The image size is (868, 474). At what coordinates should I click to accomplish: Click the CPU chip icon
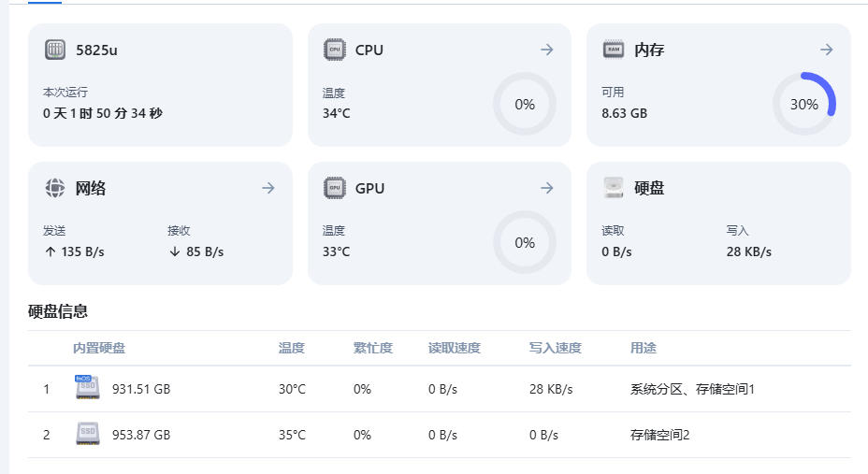334,50
